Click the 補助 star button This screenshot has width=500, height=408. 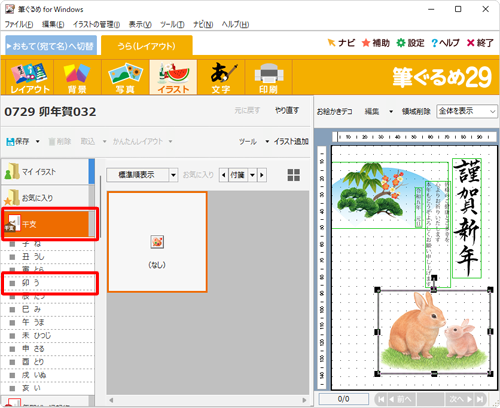376,43
